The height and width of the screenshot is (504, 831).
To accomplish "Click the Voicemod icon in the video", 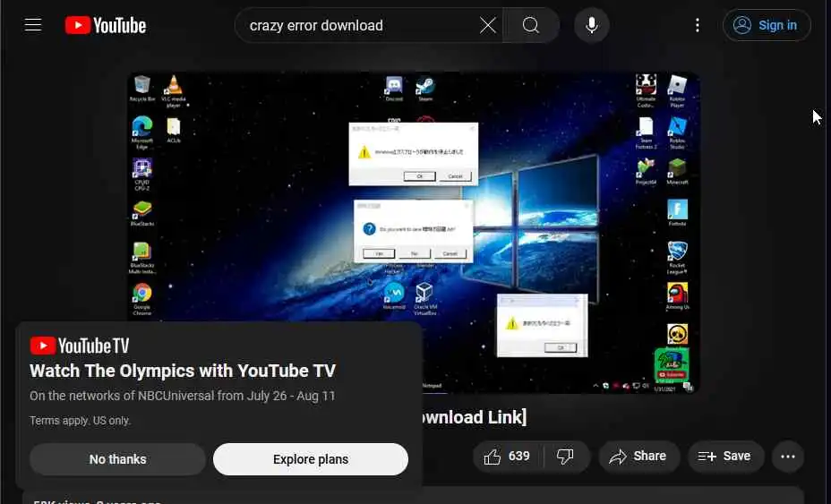I will [394, 295].
